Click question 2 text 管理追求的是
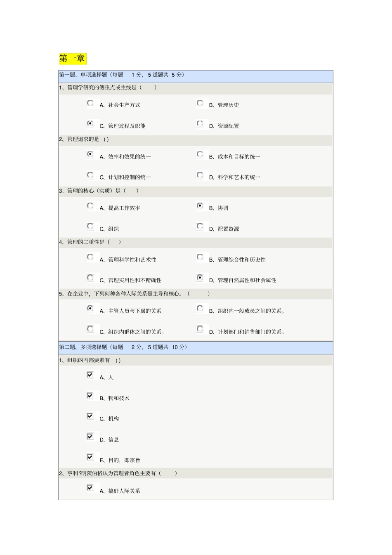 tap(84, 139)
